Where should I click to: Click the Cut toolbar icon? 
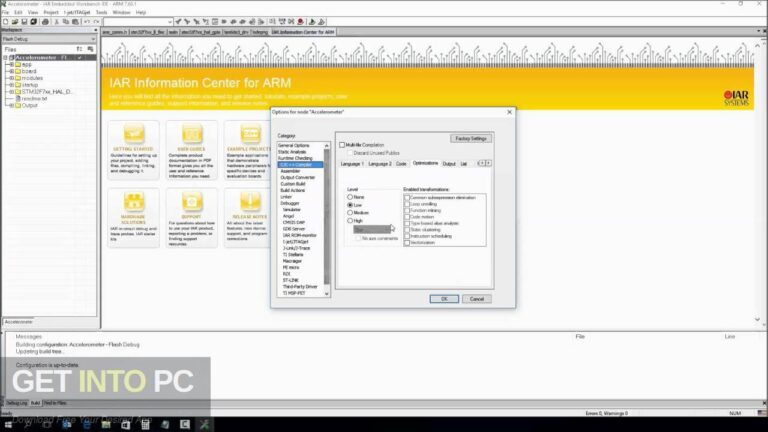coord(57,22)
